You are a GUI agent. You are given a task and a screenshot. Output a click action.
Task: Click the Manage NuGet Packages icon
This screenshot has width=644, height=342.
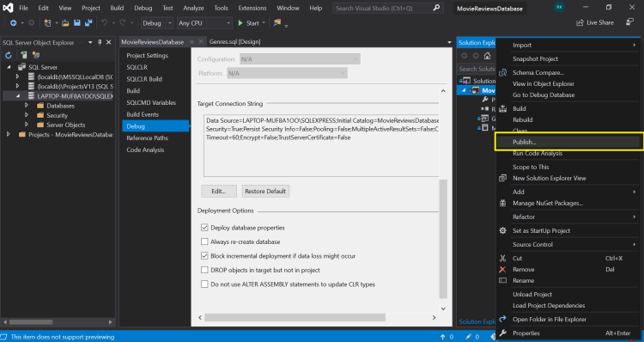click(x=502, y=203)
